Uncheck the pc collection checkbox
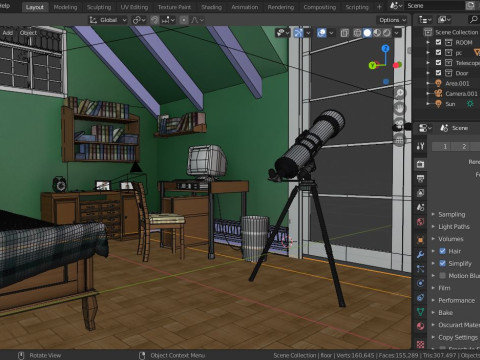480x360 pixels. [438, 52]
